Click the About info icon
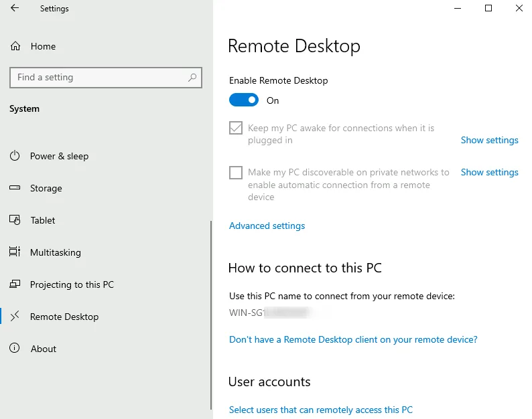The height and width of the screenshot is (419, 532). point(15,349)
